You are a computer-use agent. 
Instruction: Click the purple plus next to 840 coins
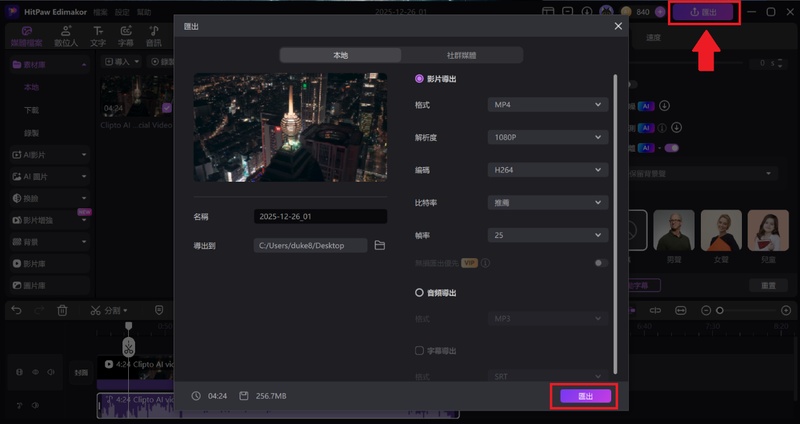[660, 12]
